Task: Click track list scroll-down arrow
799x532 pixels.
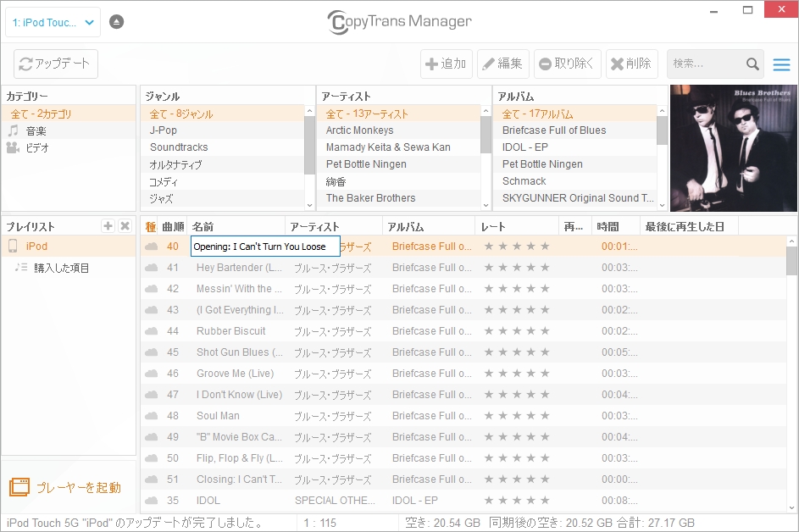Action: [x=791, y=507]
